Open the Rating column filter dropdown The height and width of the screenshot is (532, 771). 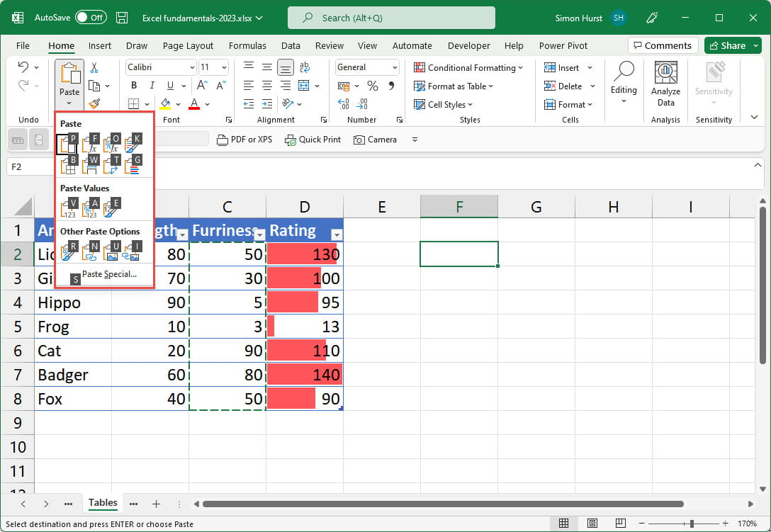337,234
